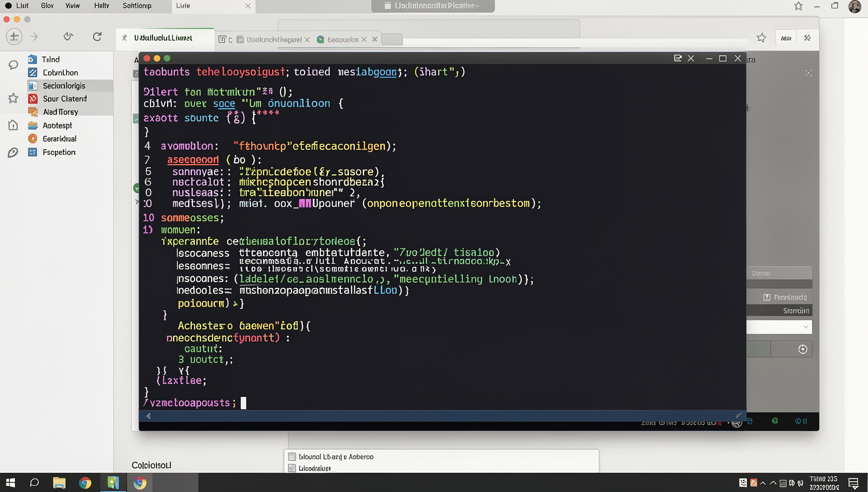This screenshot has width=868, height=492.
Task: Open the 'Glov' menu
Action: [x=47, y=5]
